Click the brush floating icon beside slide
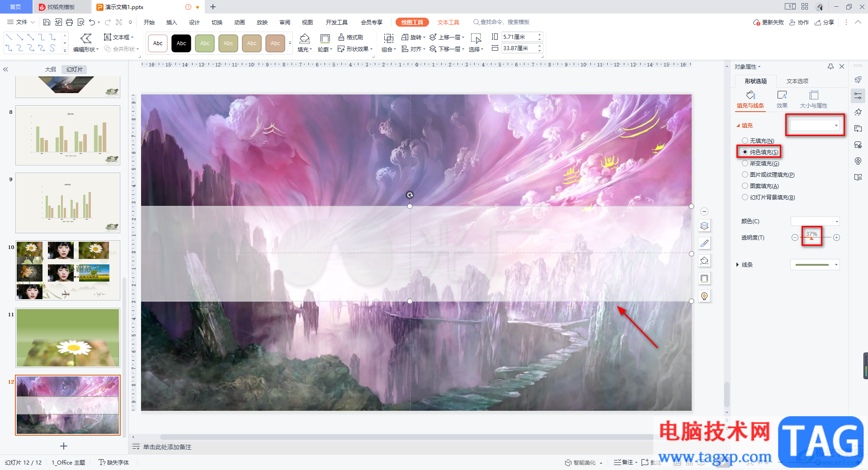The height and width of the screenshot is (470, 868). click(x=704, y=243)
